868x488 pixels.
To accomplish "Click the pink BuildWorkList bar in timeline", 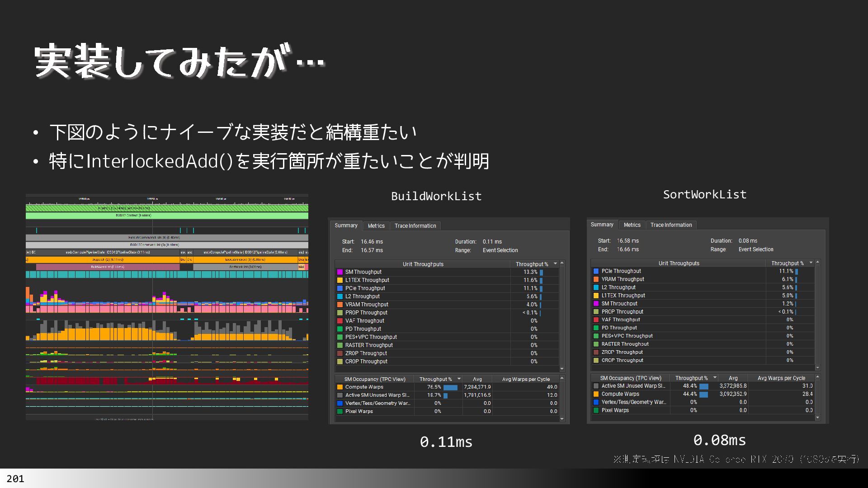I will tap(108, 267).
